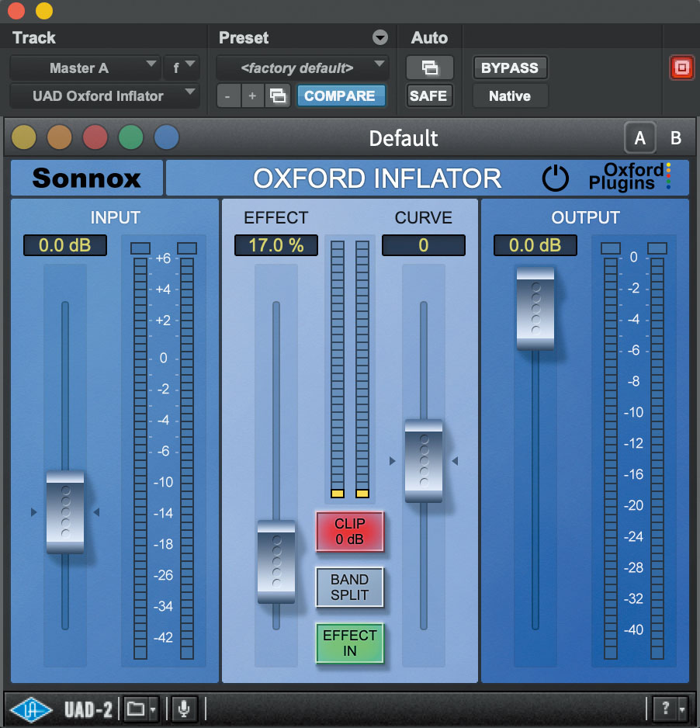Toggle the COMPARE button
The width and height of the screenshot is (700, 728).
pyautogui.click(x=340, y=96)
